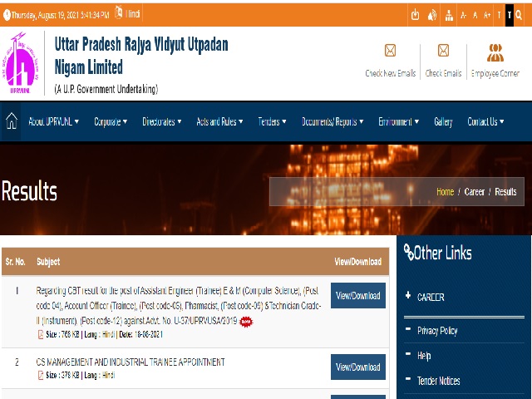Open the sitemap icon in top bar
This screenshot has width=532, height=399.
coord(449,15)
